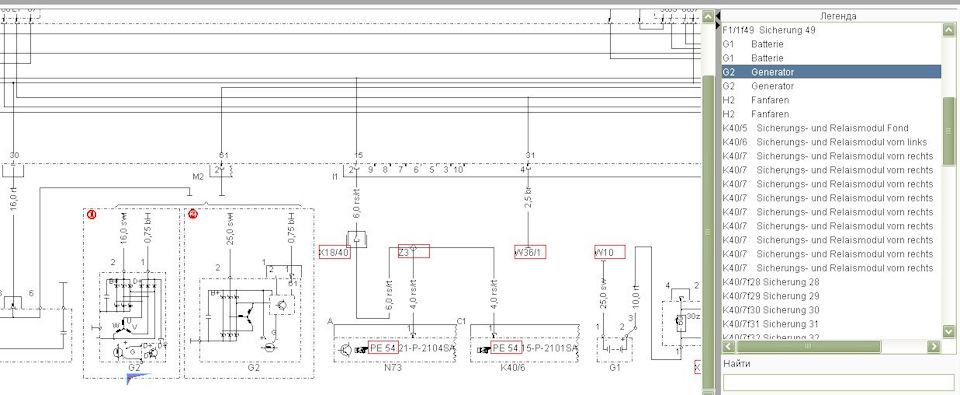Open PE 54 link in K40/6 box
Image resolution: width=960 pixels, height=395 pixels.
click(507, 348)
